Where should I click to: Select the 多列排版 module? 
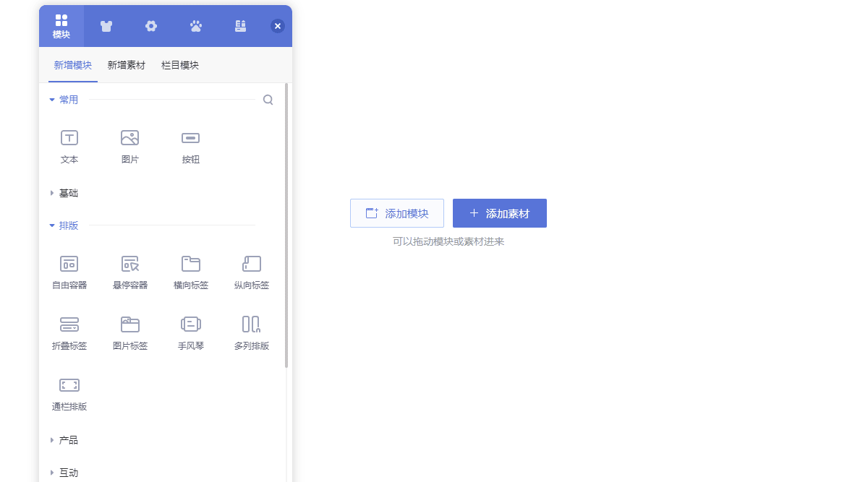tap(252, 333)
